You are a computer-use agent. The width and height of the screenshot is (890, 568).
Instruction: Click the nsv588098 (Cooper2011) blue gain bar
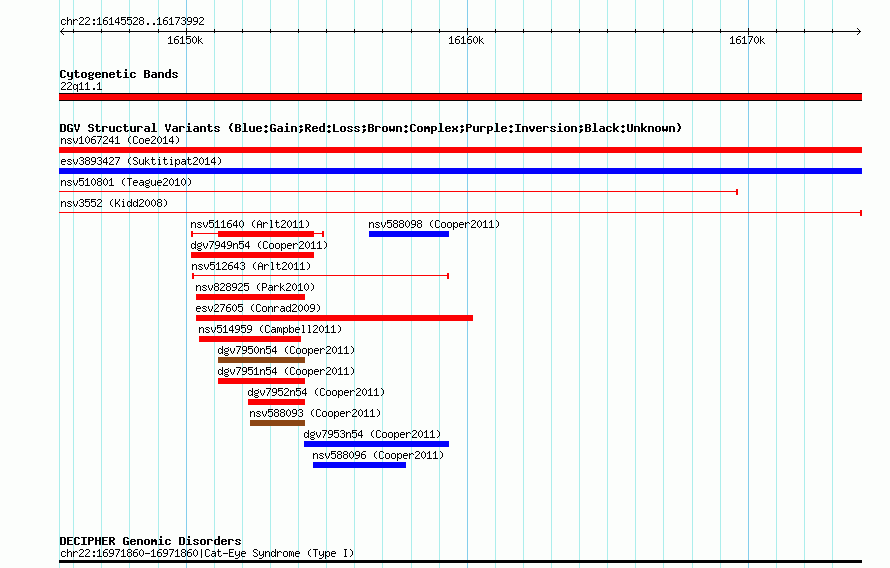[409, 234]
